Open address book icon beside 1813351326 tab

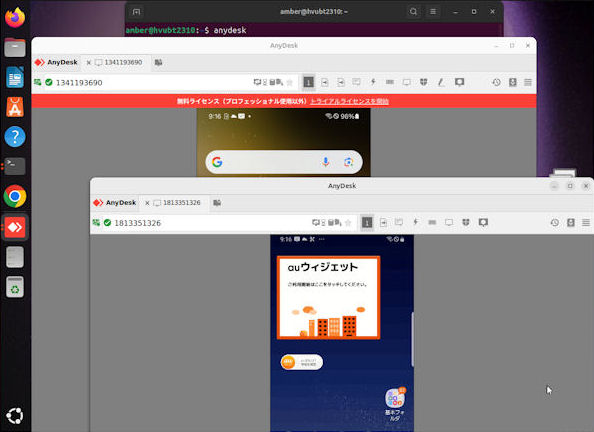click(x=217, y=203)
